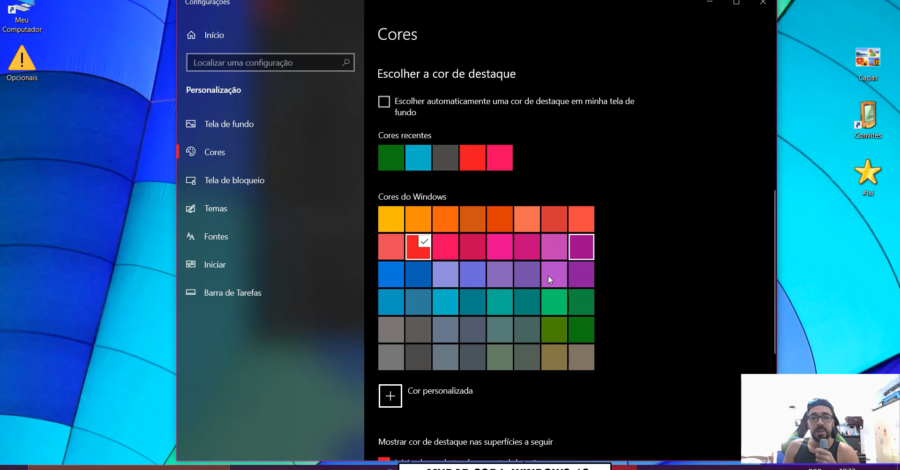Click the Settings window vertical scrollbar

[774, 272]
